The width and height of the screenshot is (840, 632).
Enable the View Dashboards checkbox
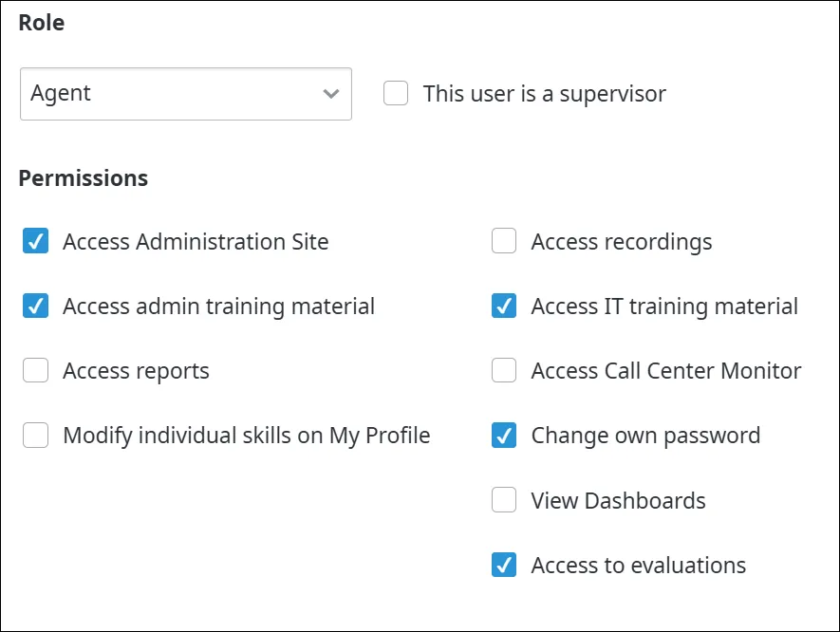pyautogui.click(x=504, y=500)
